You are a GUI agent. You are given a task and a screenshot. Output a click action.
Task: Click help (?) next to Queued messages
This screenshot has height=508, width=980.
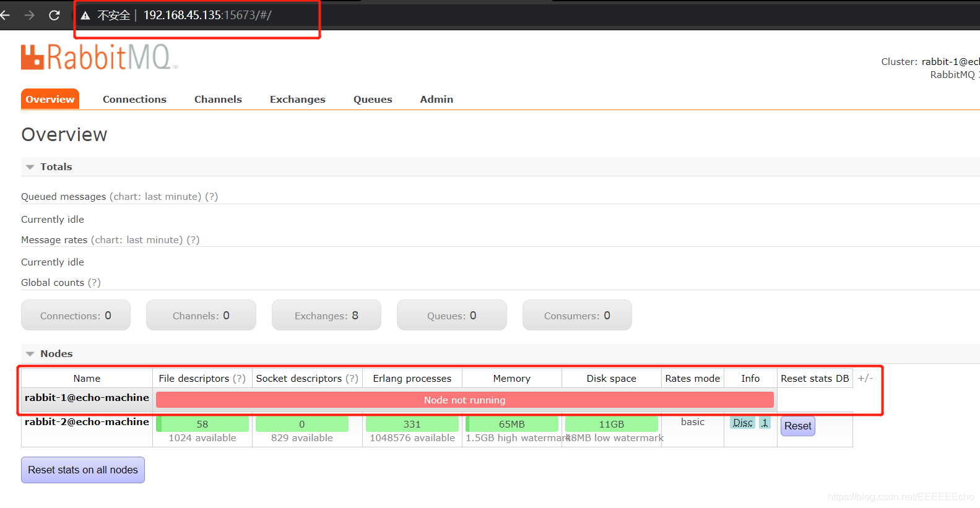coord(212,196)
